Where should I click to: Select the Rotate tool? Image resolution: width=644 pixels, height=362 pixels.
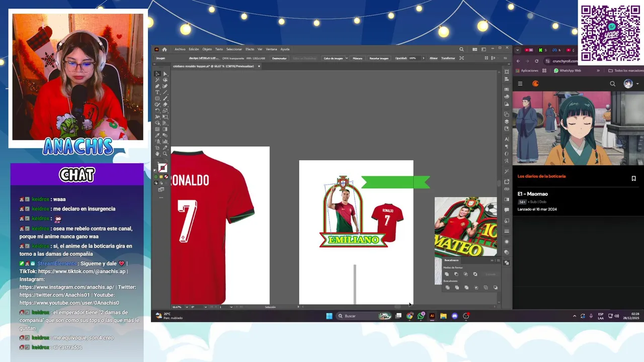(157, 111)
